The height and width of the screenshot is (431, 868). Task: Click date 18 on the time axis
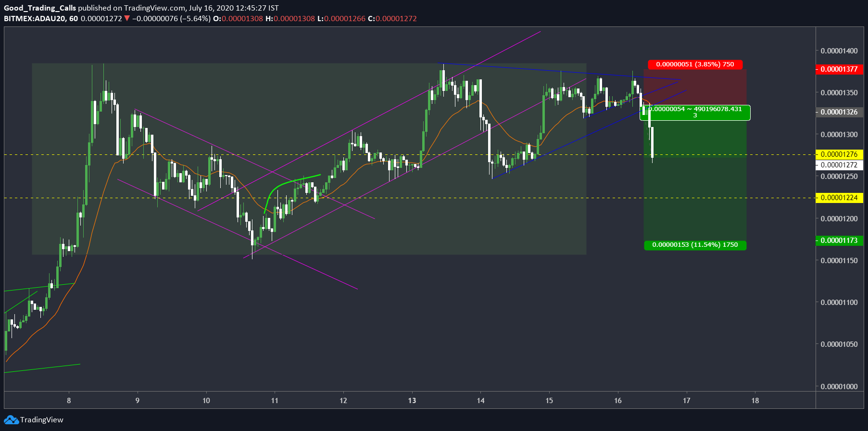pyautogui.click(x=755, y=401)
